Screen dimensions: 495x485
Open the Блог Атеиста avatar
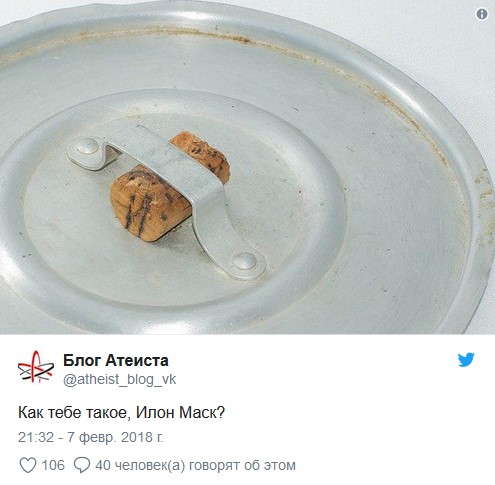pos(35,368)
